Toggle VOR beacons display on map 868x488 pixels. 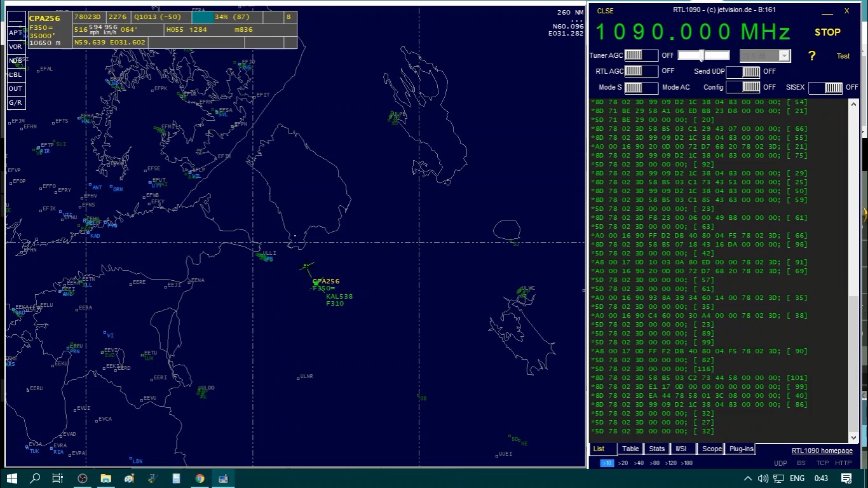(x=15, y=47)
